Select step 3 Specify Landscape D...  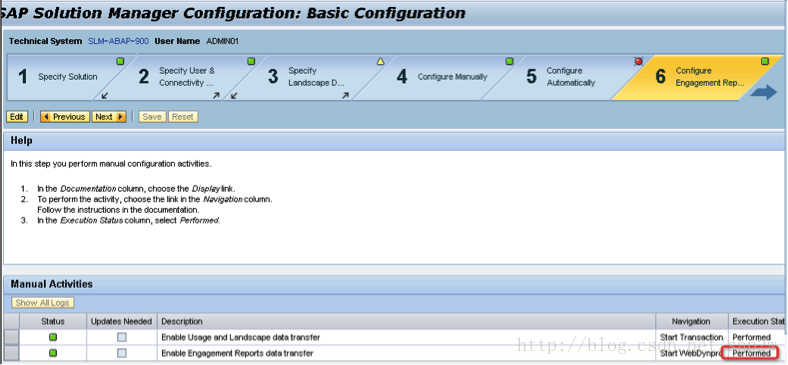pyautogui.click(x=312, y=77)
